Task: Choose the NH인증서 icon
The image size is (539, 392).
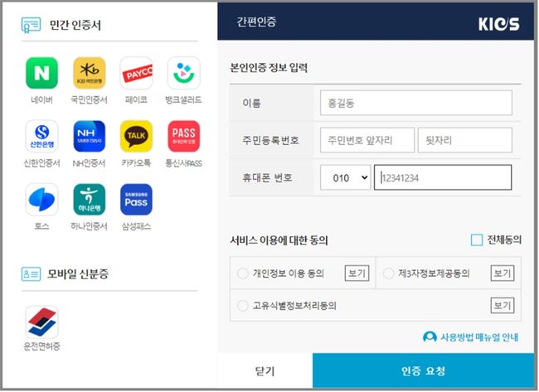Action: click(x=89, y=137)
